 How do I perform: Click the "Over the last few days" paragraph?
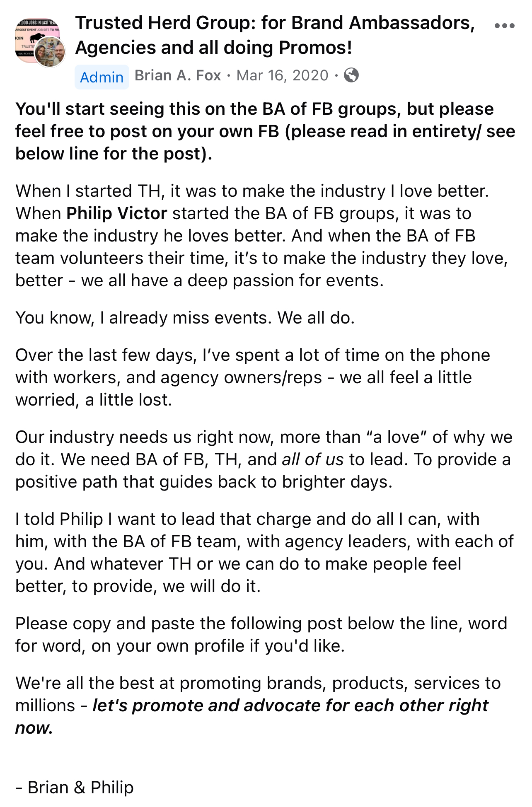click(253, 377)
